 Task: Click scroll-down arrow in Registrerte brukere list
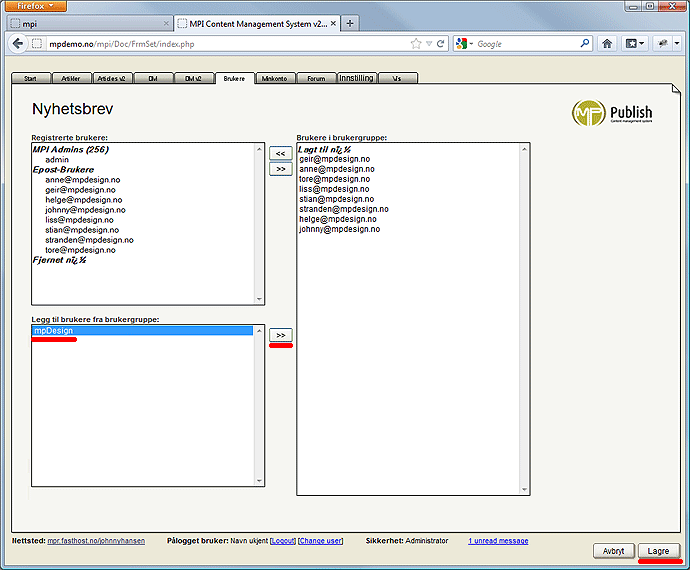click(259, 299)
